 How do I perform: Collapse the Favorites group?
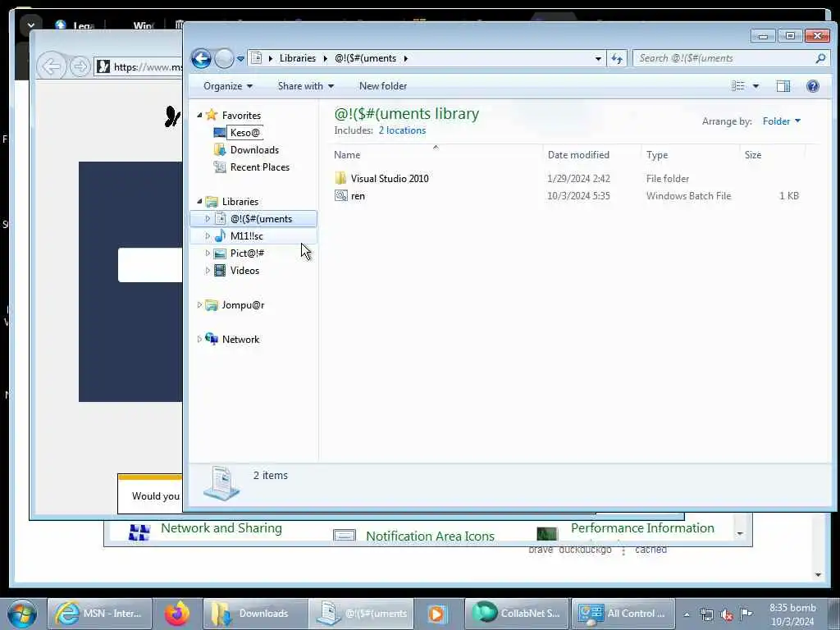click(x=199, y=115)
